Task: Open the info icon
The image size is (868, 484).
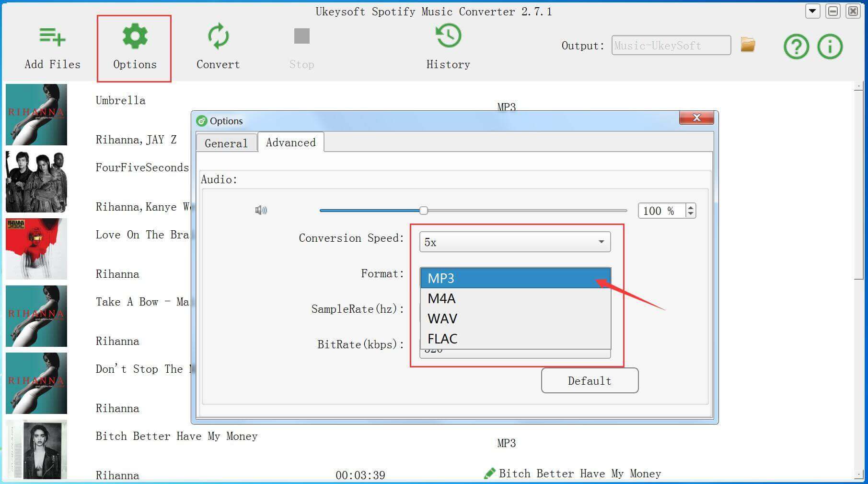Action: [x=830, y=47]
